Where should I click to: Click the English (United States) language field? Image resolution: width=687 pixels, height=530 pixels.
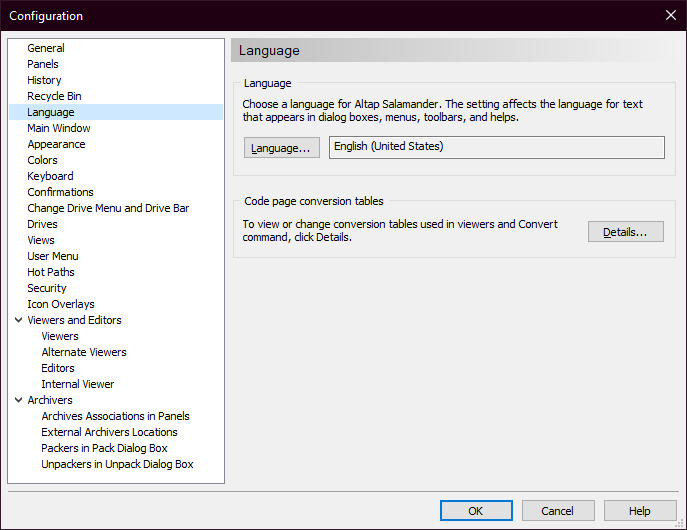[496, 147]
